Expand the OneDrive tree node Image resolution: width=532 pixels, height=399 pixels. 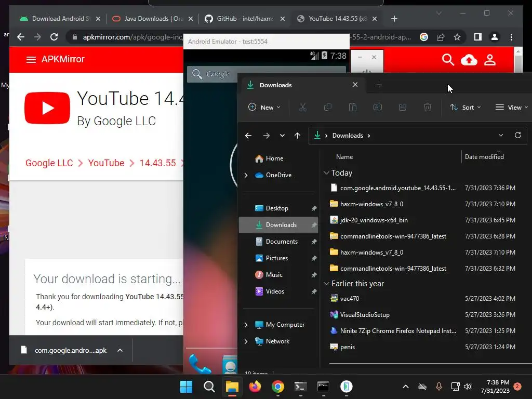pyautogui.click(x=246, y=175)
